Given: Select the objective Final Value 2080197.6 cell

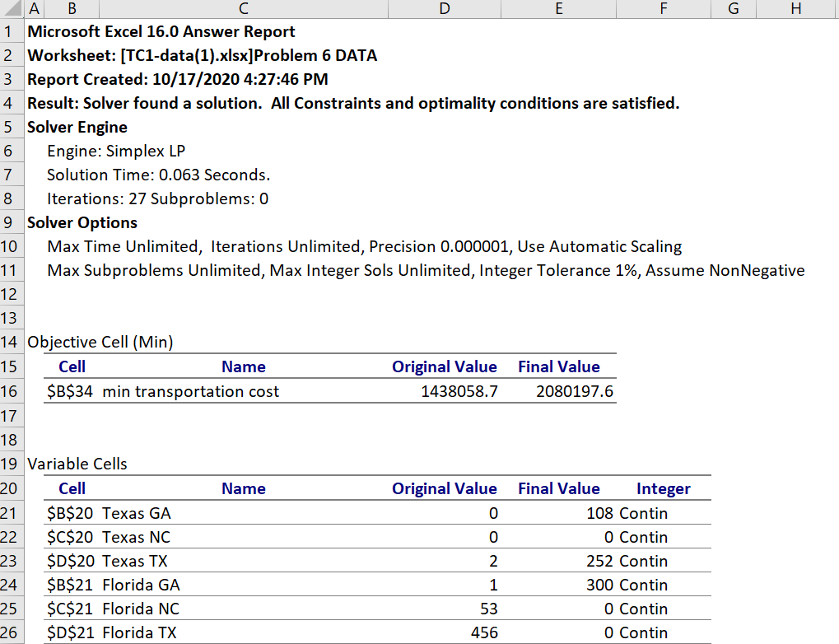Looking at the screenshot, I should pos(574,391).
